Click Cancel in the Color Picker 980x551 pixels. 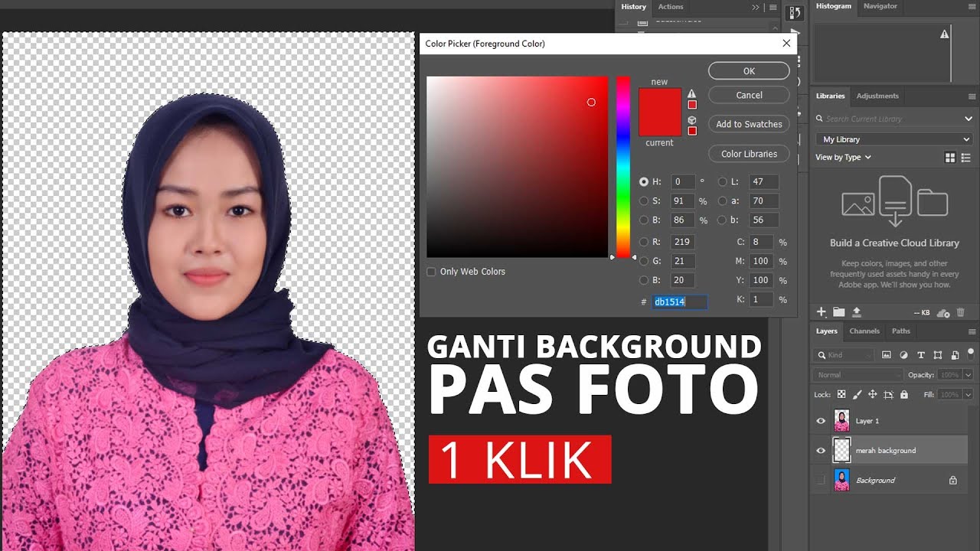coord(749,96)
